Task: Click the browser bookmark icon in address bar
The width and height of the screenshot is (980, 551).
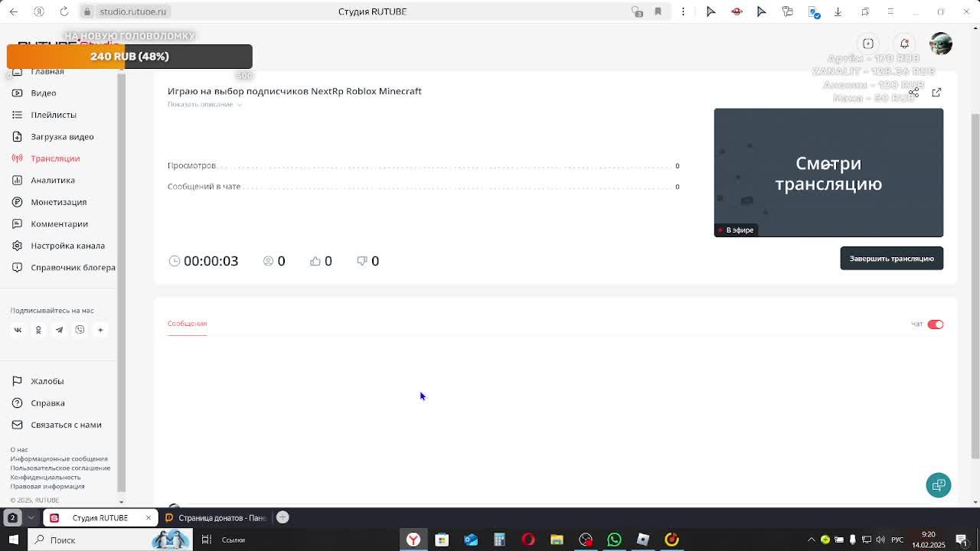Action: [x=658, y=11]
